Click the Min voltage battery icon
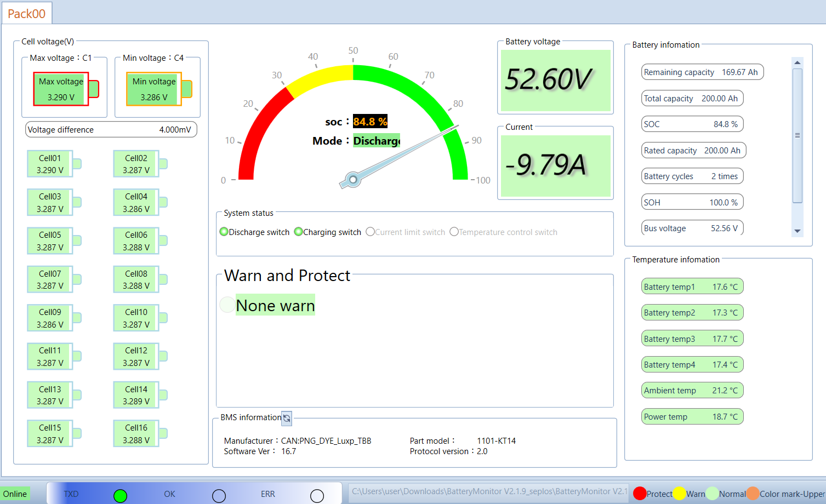826x504 pixels. [x=159, y=89]
